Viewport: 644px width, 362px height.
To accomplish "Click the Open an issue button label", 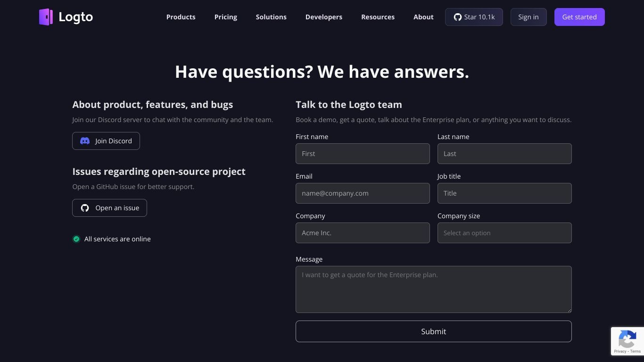I will click(x=117, y=208).
